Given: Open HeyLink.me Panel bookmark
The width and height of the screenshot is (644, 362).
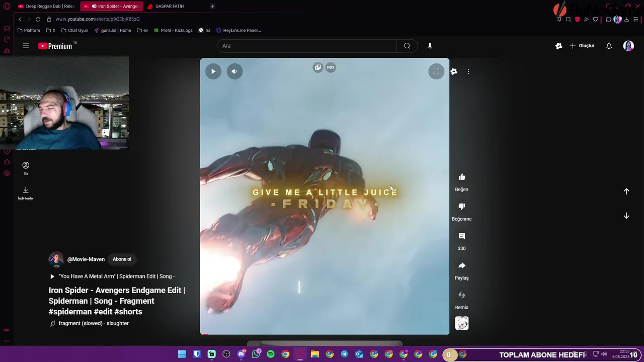Looking at the screenshot, I should (x=238, y=30).
